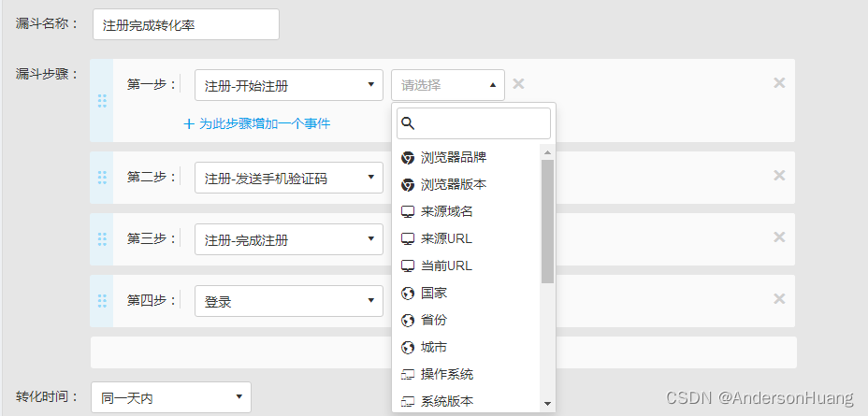Image resolution: width=868 pixels, height=416 pixels.
Task: Open the 登录 event dropdown
Action: coord(289,301)
